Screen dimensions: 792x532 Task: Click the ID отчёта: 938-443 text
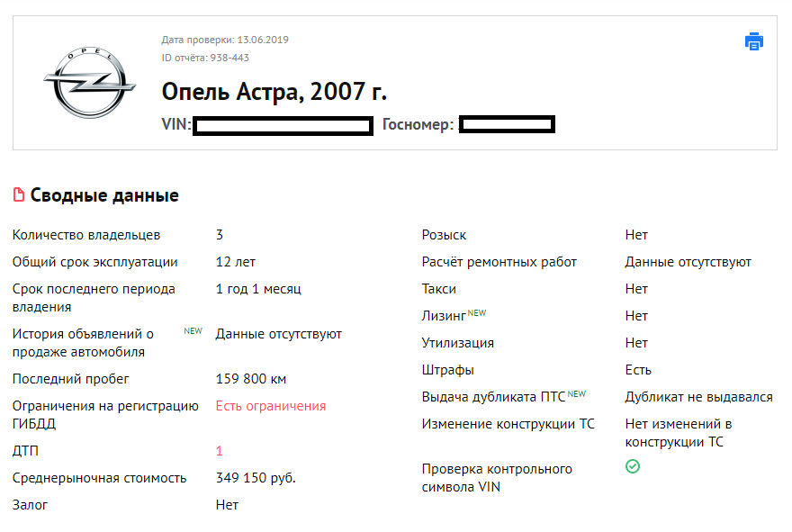(205, 58)
